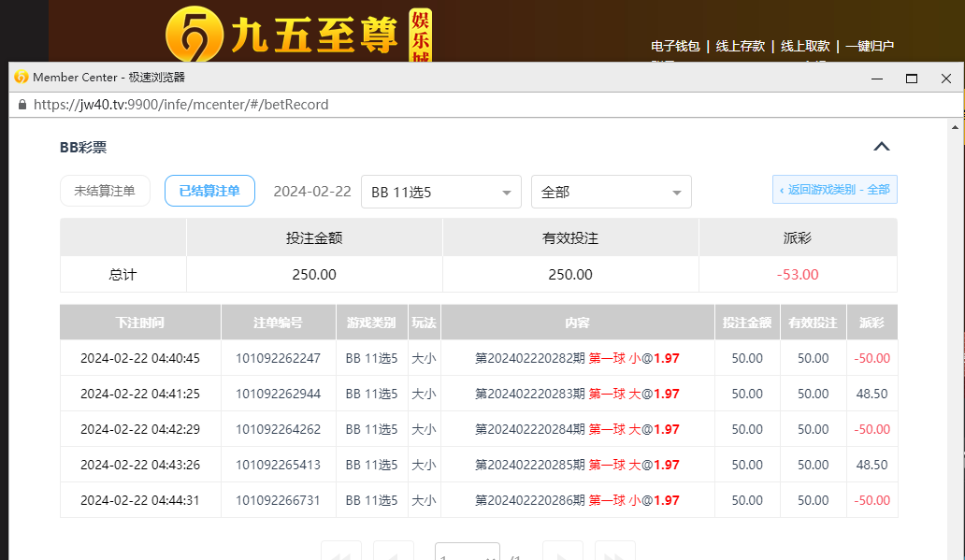This screenshot has height=560, width=965.
Task: Go to the next page of records
Action: (x=562, y=553)
